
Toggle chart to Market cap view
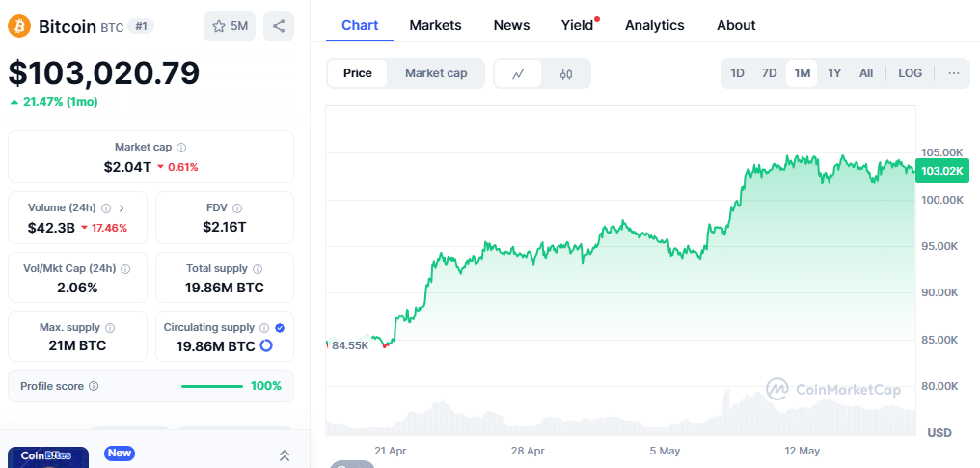click(436, 73)
